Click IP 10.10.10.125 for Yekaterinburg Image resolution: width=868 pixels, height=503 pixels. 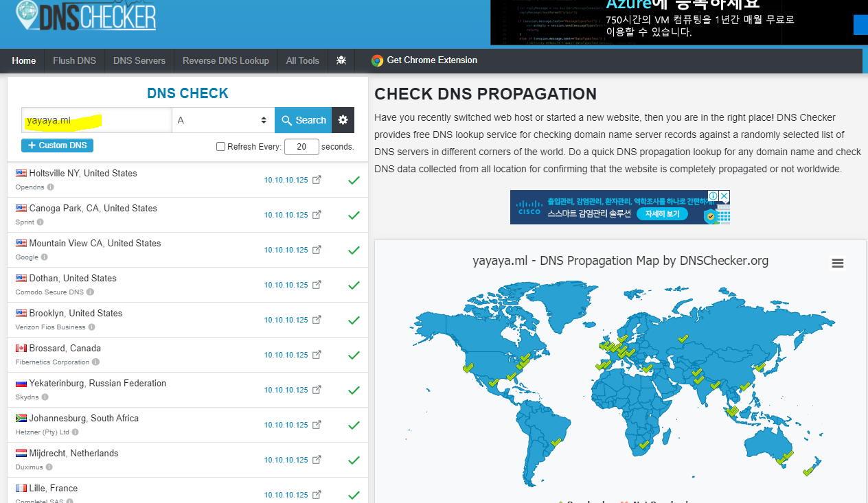tap(286, 390)
